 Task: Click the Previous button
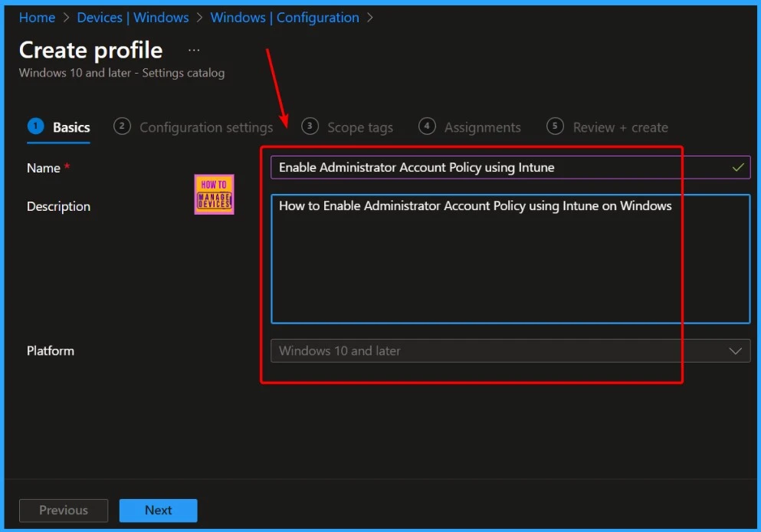[x=64, y=511]
